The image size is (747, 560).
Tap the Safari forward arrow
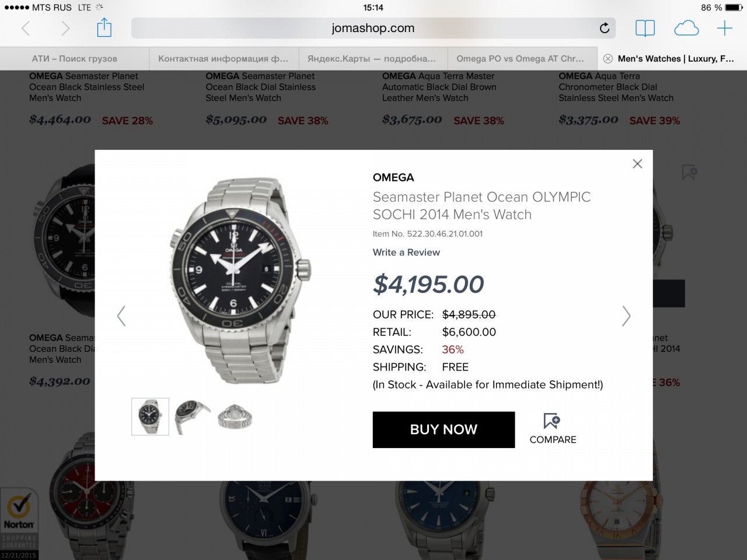pyautogui.click(x=65, y=28)
